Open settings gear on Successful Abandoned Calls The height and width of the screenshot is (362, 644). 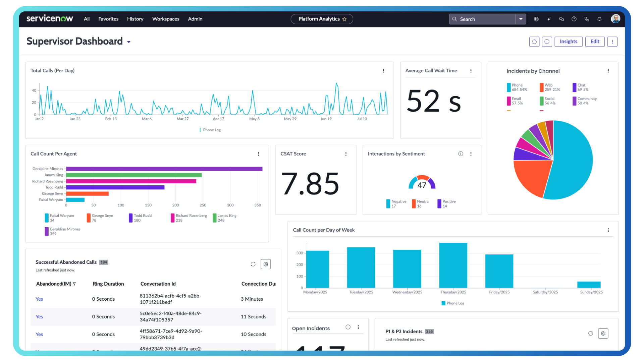[266, 264]
